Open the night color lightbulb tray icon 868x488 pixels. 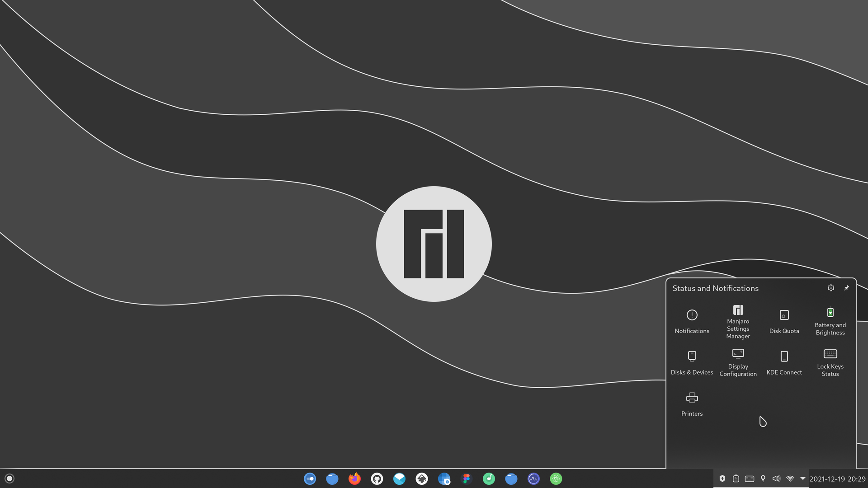pyautogui.click(x=763, y=479)
